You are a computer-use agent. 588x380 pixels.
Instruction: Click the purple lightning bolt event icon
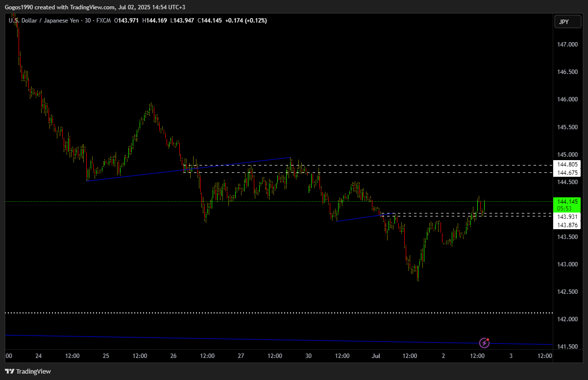(x=484, y=343)
